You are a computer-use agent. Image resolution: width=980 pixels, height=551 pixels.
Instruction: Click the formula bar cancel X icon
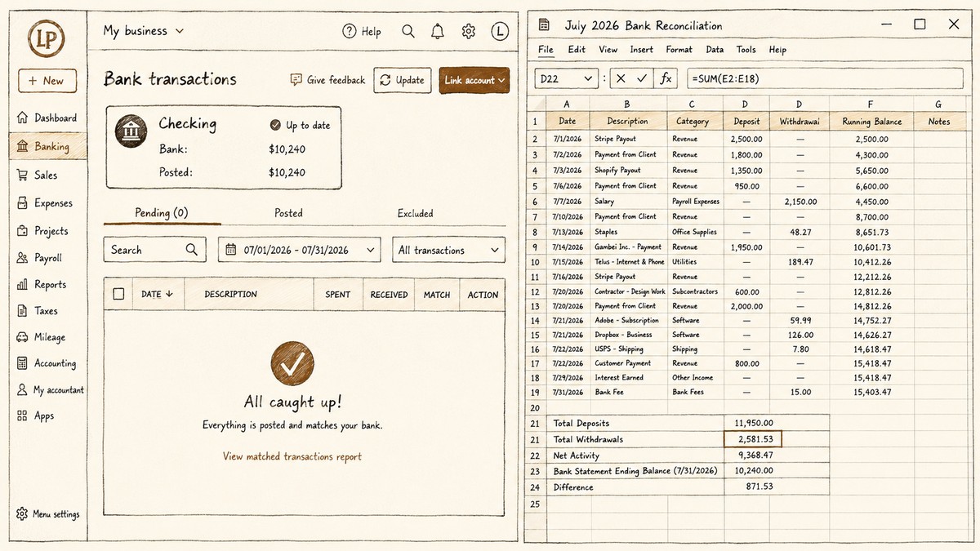[x=621, y=79]
